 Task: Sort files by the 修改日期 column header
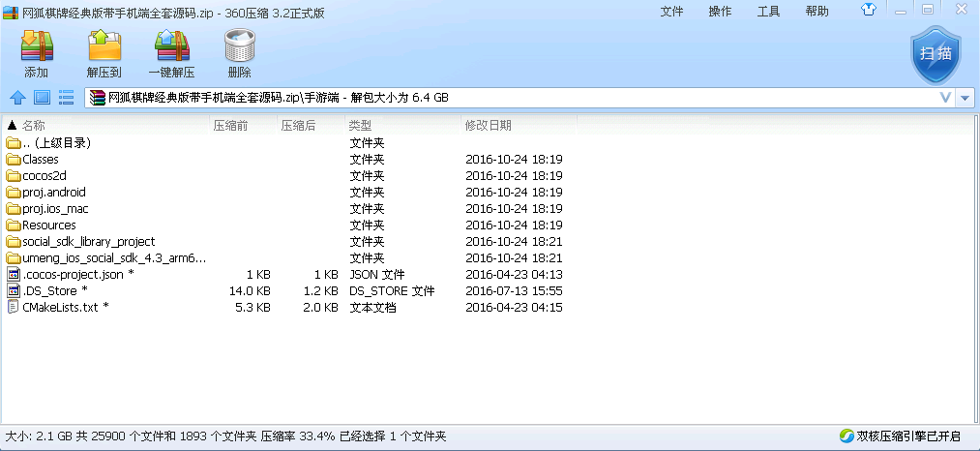pyautogui.click(x=489, y=125)
